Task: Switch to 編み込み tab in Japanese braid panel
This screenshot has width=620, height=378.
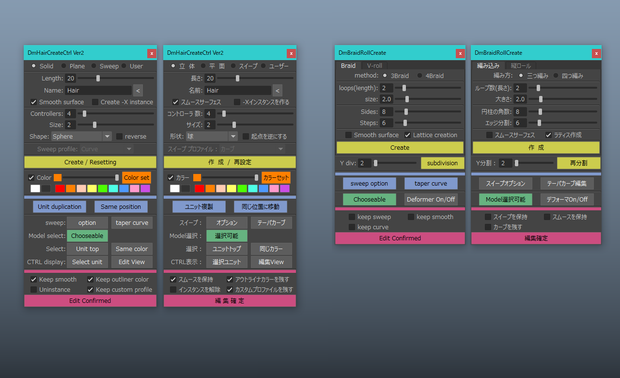Action: [x=488, y=66]
